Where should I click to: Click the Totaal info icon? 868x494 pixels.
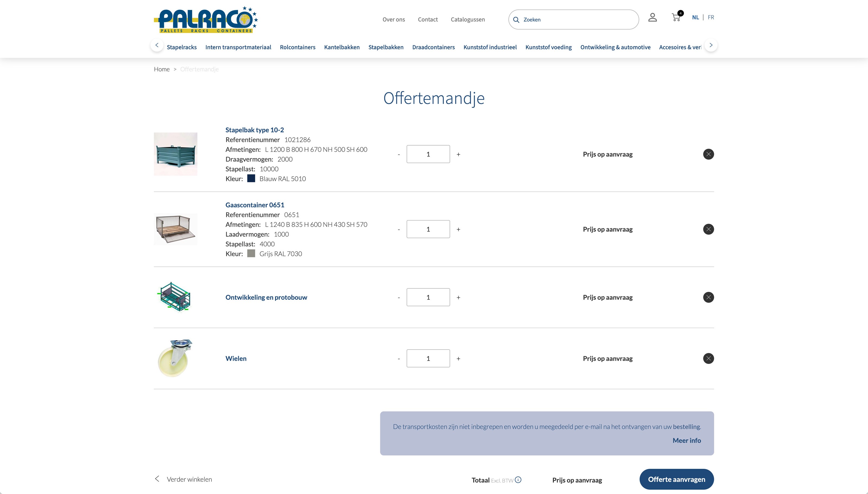[518, 480]
